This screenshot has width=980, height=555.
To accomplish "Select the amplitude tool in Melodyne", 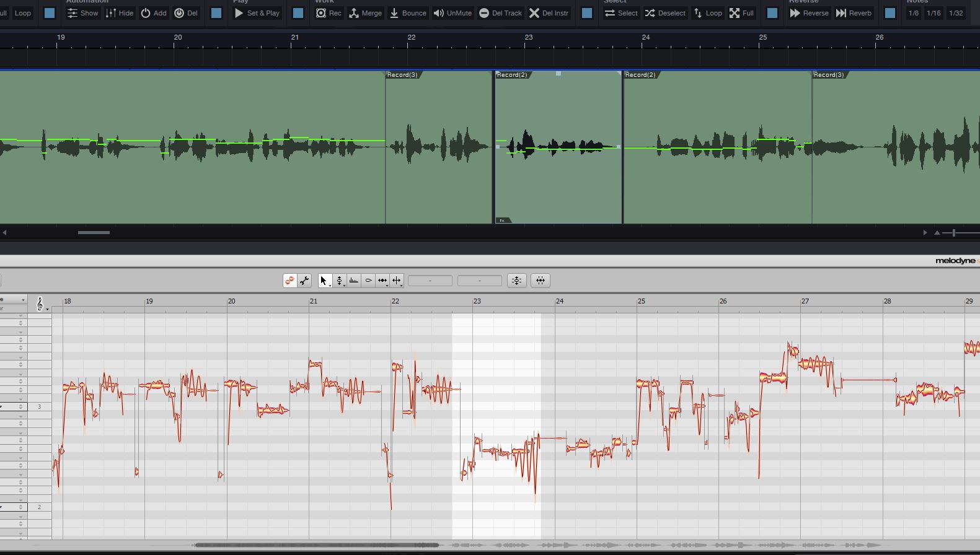I will 368,281.
